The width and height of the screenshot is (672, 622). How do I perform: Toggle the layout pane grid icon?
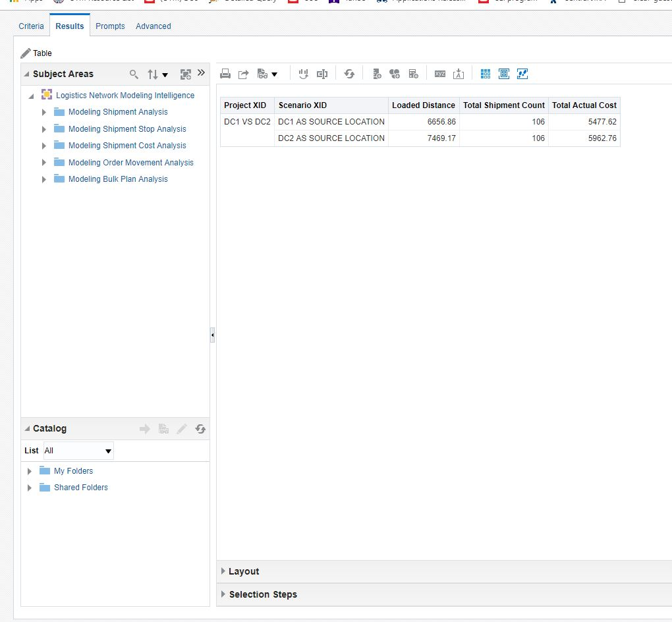(485, 74)
